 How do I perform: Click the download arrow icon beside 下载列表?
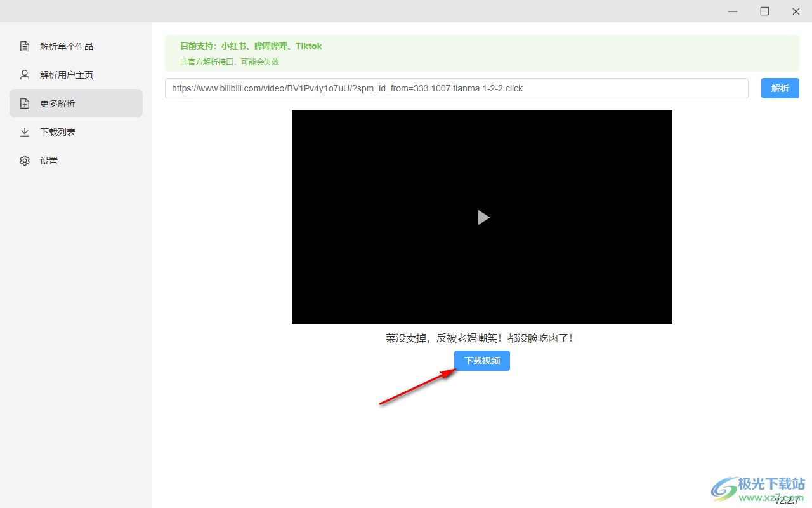tap(25, 132)
